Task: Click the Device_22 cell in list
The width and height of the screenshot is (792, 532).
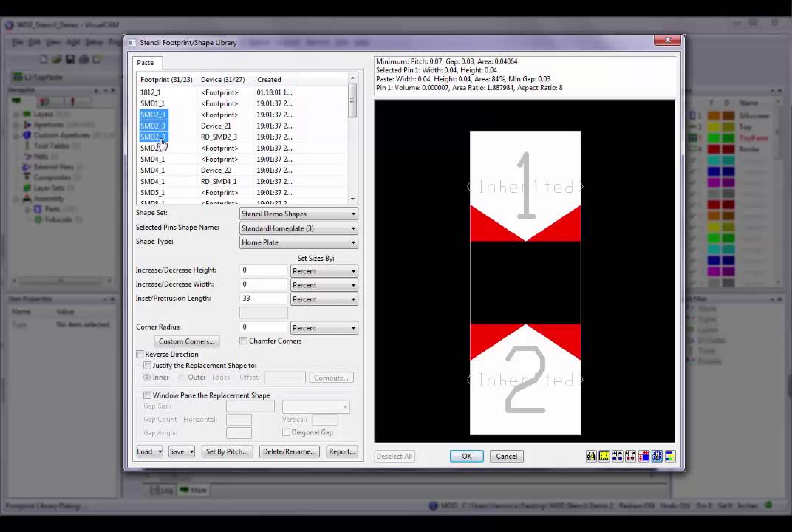Action: (216, 170)
